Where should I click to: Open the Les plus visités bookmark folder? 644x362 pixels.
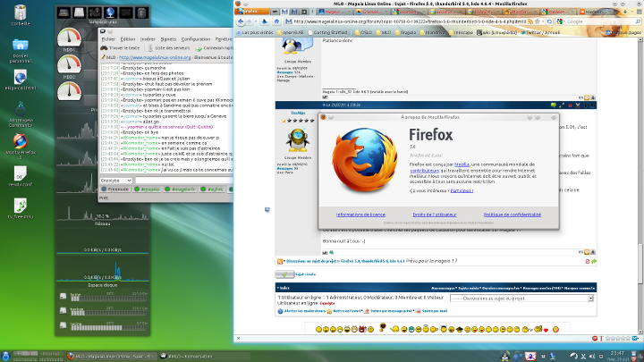click(x=254, y=32)
